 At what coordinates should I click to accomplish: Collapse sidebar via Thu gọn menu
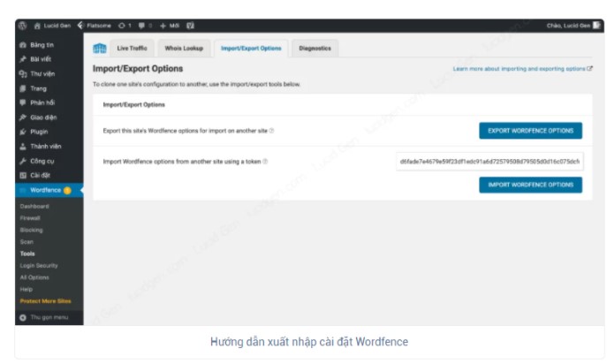42,316
